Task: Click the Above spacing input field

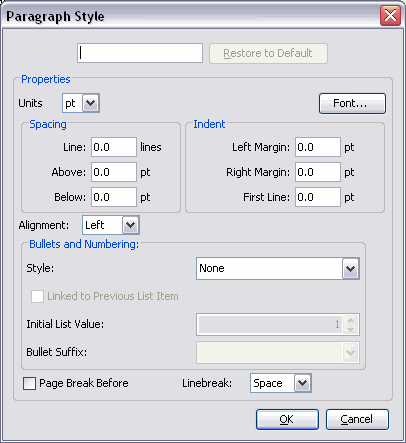Action: coord(114,172)
